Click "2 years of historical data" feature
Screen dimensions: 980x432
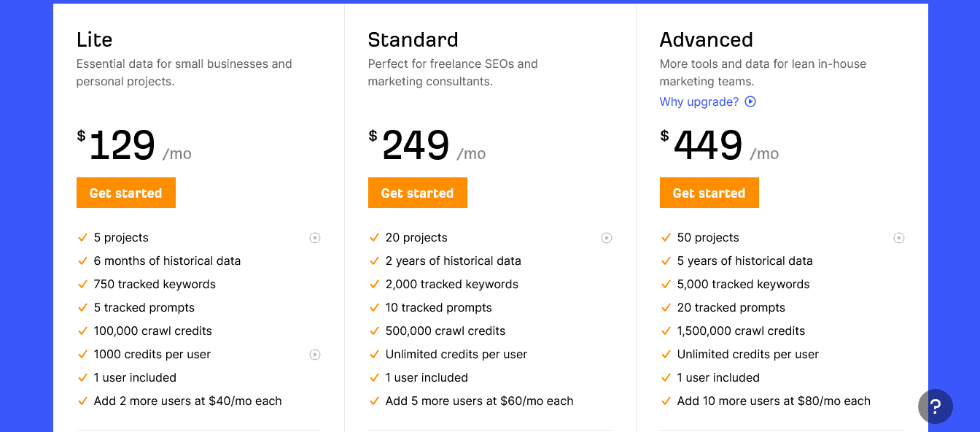tap(454, 261)
